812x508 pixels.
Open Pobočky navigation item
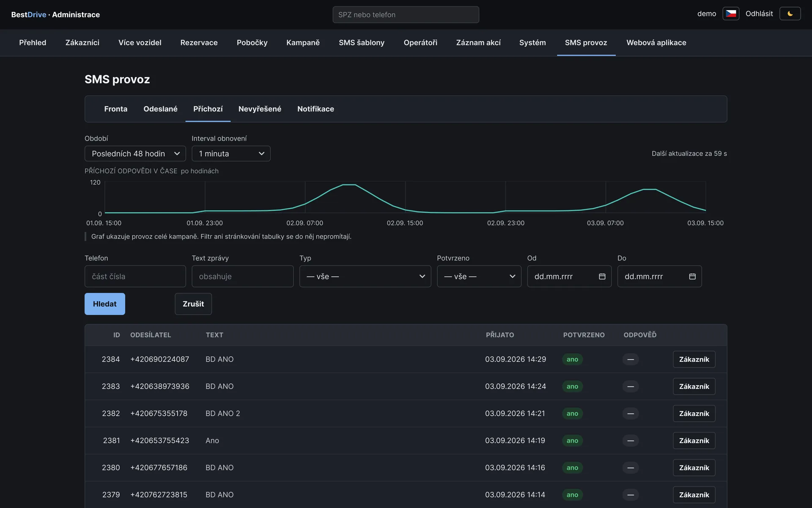pyautogui.click(x=252, y=43)
